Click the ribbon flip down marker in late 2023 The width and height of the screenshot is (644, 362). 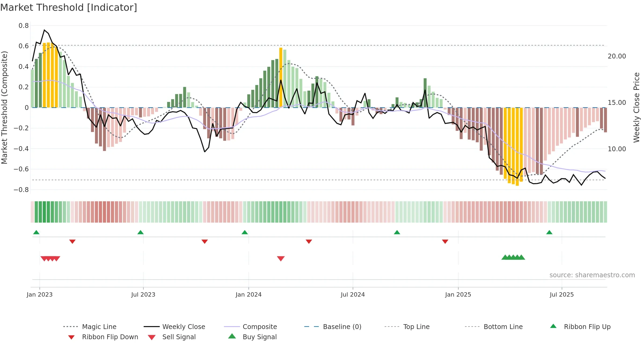click(x=205, y=242)
